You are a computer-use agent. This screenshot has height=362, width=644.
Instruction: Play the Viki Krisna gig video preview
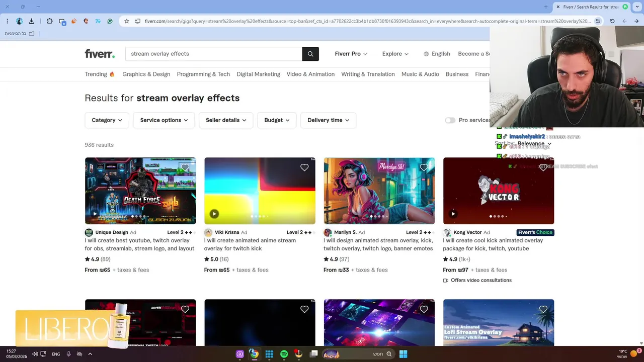[214, 214]
